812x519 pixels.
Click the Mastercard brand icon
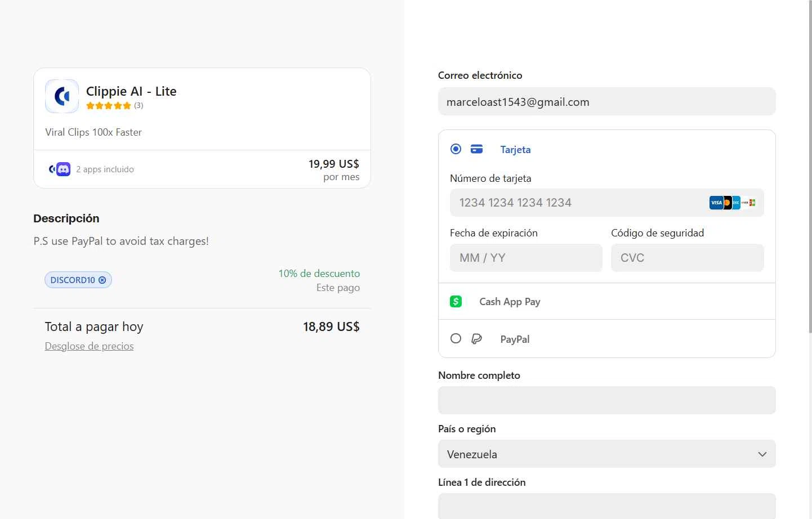[727, 203]
